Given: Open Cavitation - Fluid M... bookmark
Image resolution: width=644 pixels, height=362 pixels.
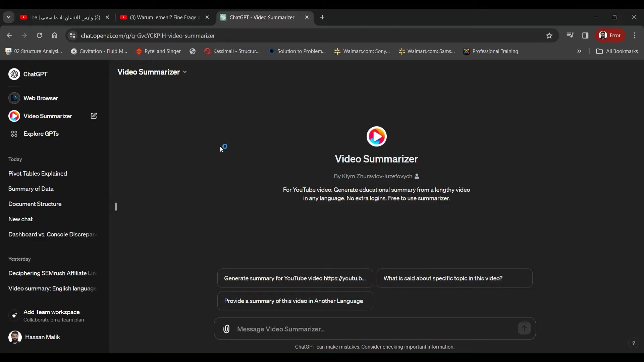Looking at the screenshot, I should click(x=99, y=51).
